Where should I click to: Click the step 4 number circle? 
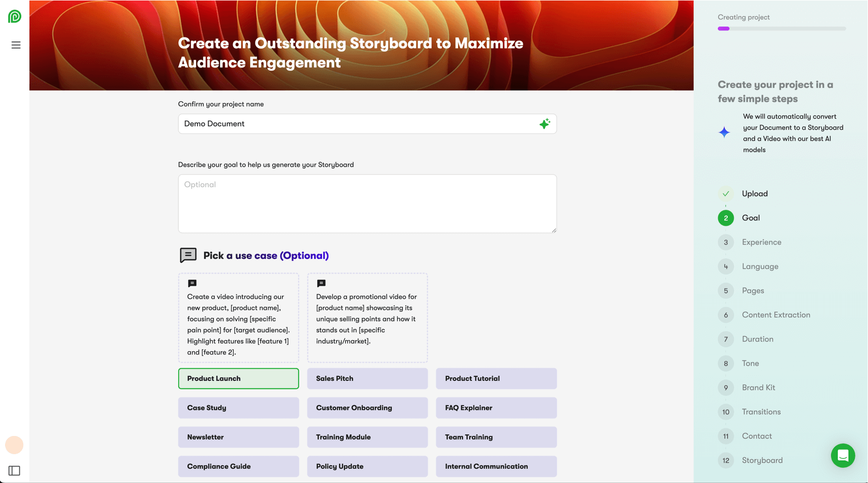(x=726, y=267)
